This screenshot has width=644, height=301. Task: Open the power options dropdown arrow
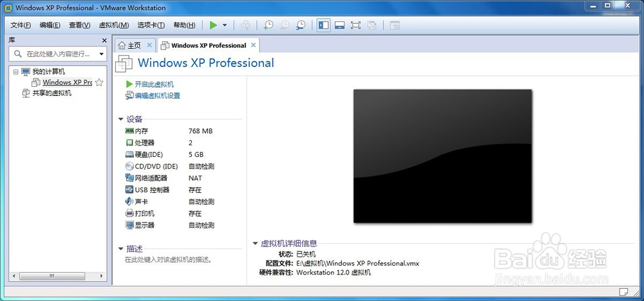(225, 26)
